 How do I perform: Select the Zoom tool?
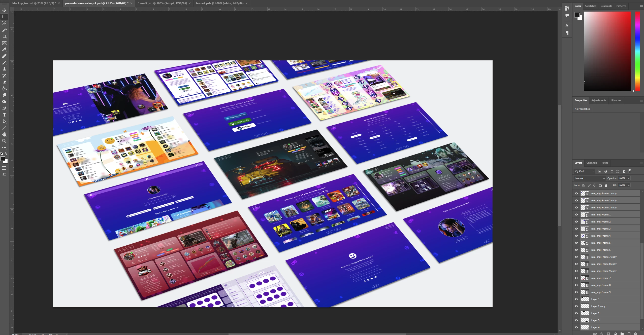(4, 141)
